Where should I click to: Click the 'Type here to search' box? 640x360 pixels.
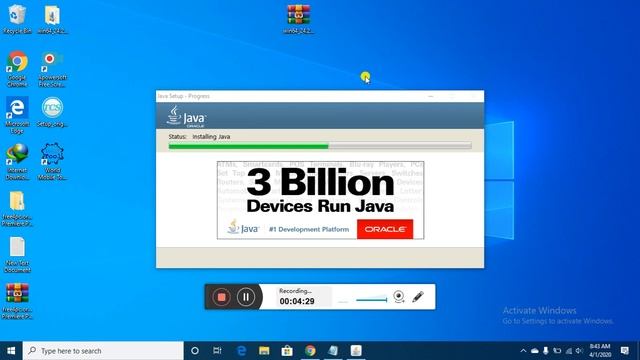coord(103,351)
